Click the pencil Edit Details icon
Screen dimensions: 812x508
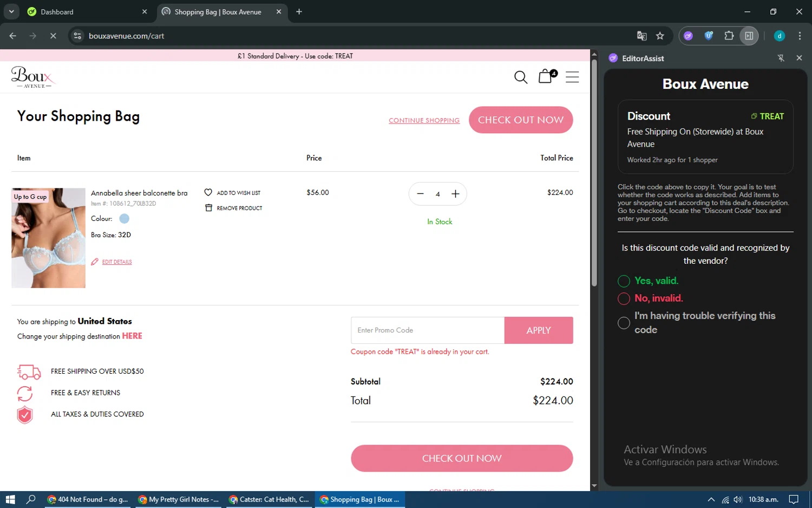(x=95, y=262)
